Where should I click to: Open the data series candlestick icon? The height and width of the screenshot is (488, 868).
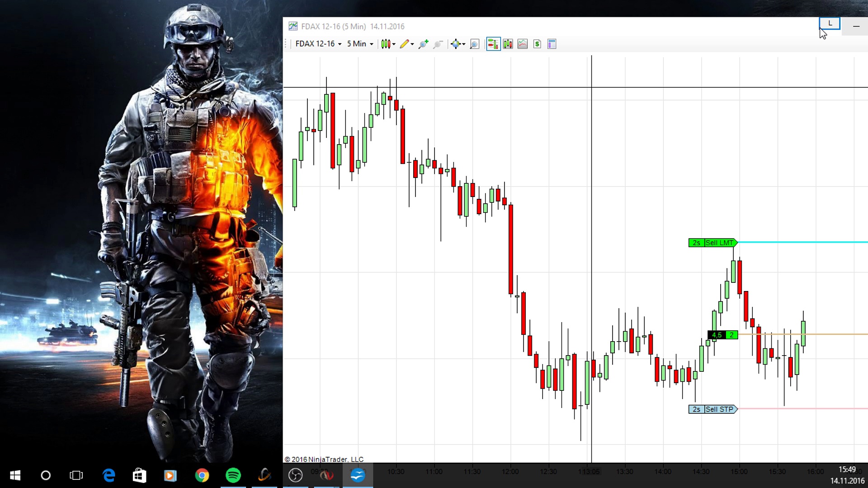pyautogui.click(x=508, y=44)
